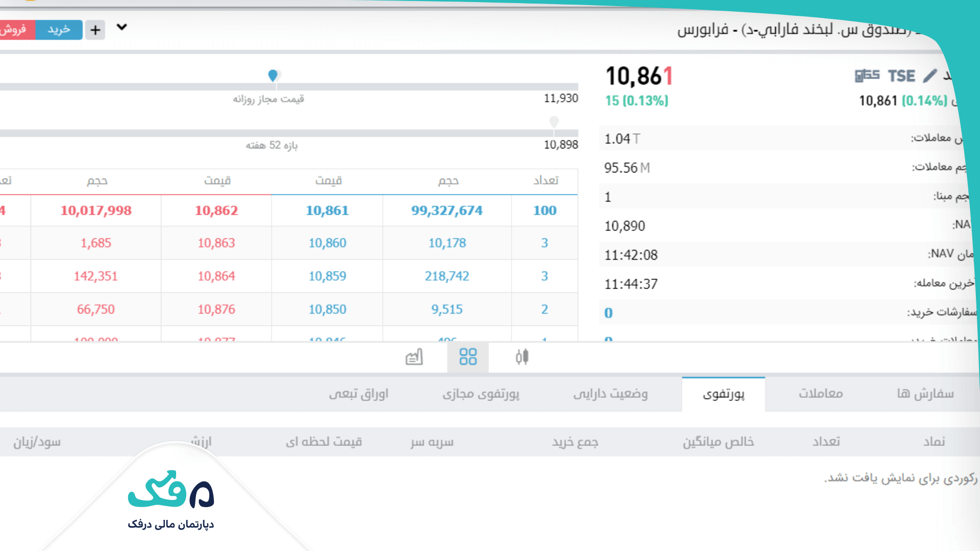
Task: Switch to the معاملات tab
Action: (x=820, y=394)
